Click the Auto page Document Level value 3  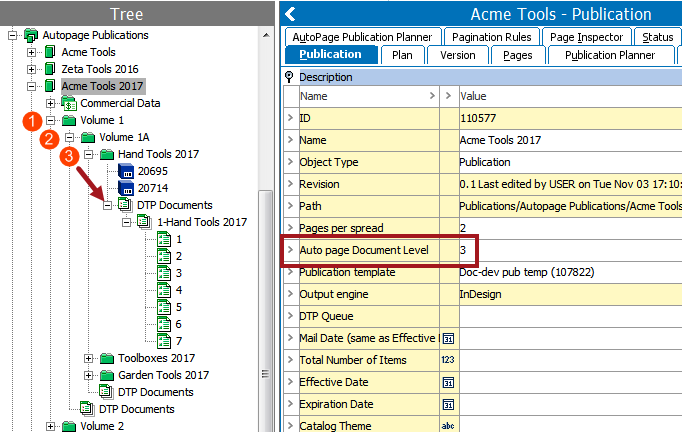(x=463, y=250)
